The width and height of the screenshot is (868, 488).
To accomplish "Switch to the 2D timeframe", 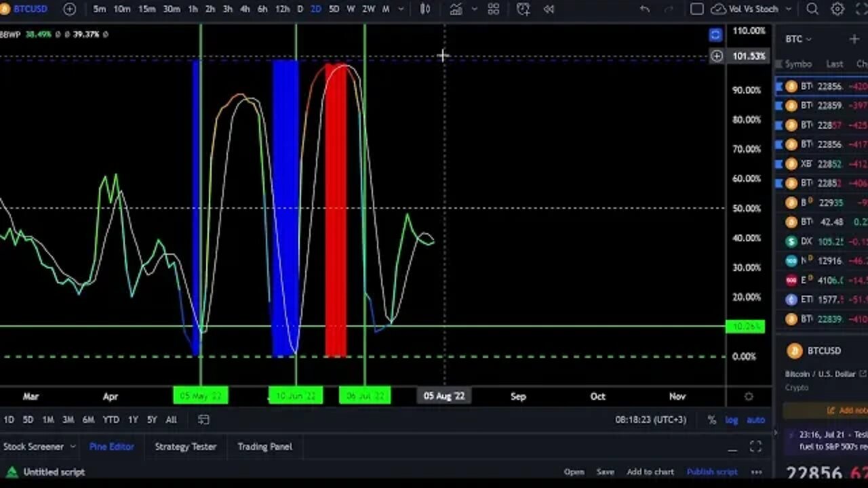I will [315, 9].
